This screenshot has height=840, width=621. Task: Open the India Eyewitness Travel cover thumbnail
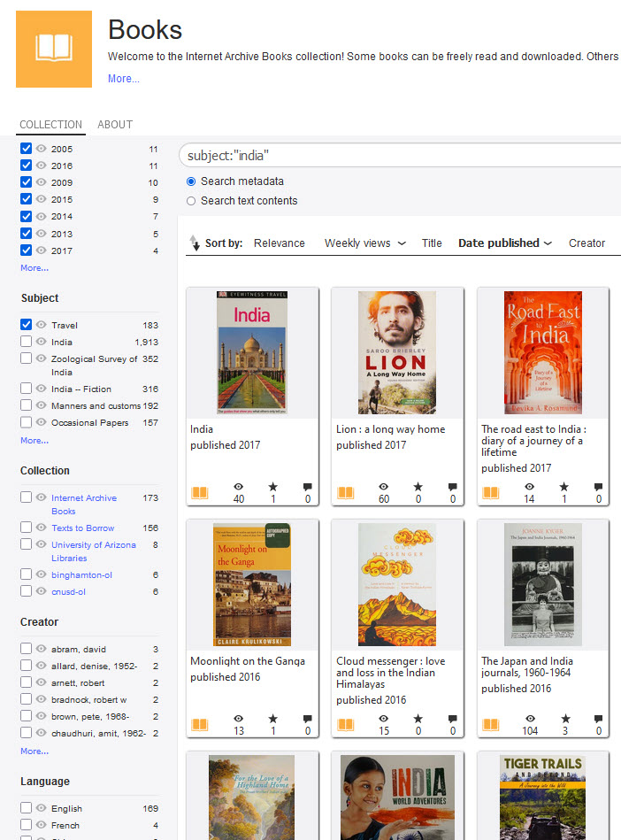pos(252,352)
